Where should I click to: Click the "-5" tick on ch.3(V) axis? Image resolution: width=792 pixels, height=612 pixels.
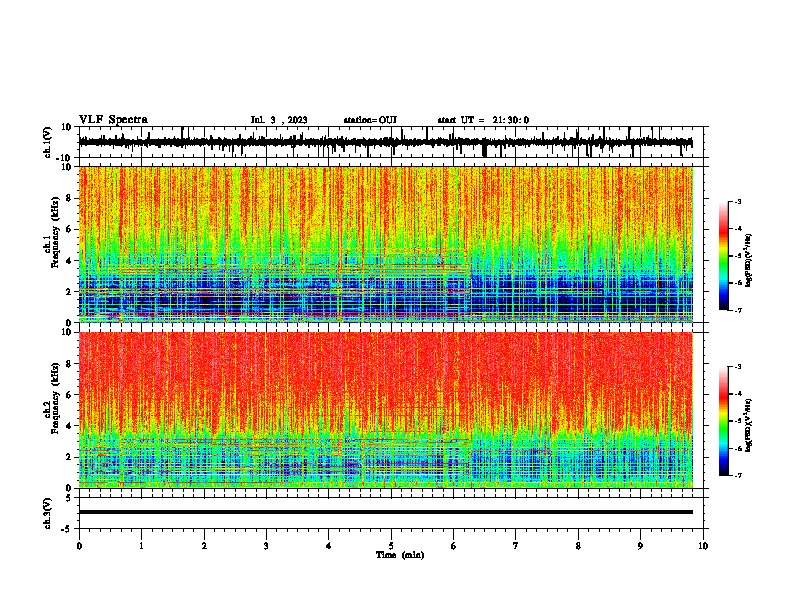coord(68,529)
